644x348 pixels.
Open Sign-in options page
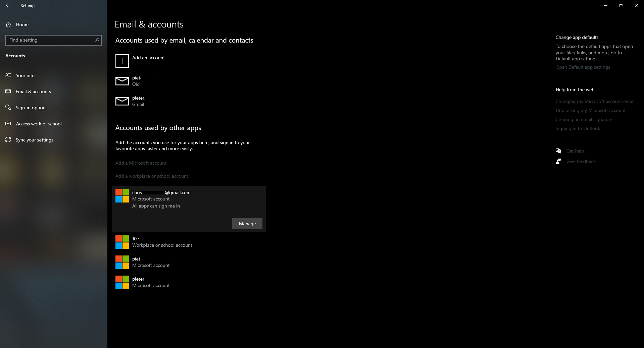point(54,108)
